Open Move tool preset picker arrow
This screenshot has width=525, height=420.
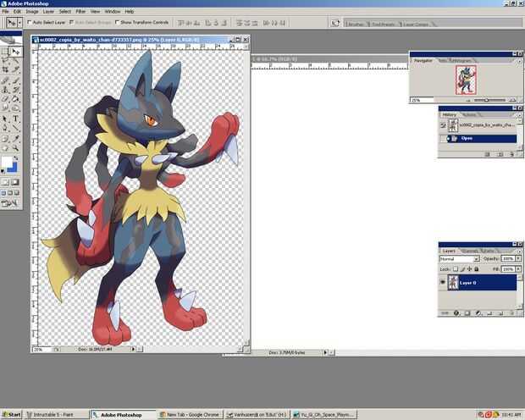[x=19, y=23]
